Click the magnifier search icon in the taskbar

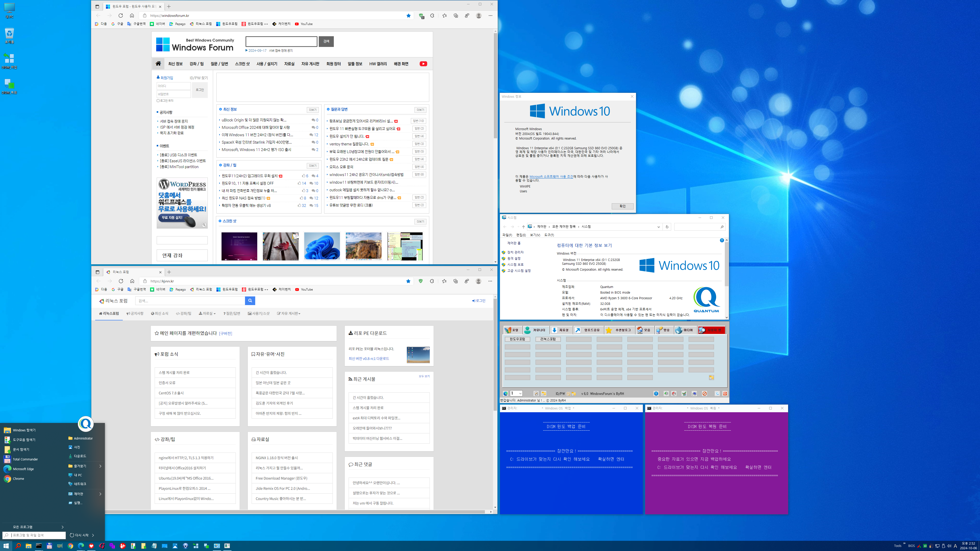point(18,546)
